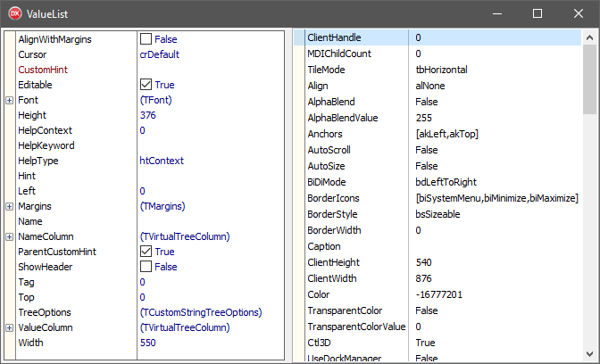Select the CustomHint property row

(43, 70)
